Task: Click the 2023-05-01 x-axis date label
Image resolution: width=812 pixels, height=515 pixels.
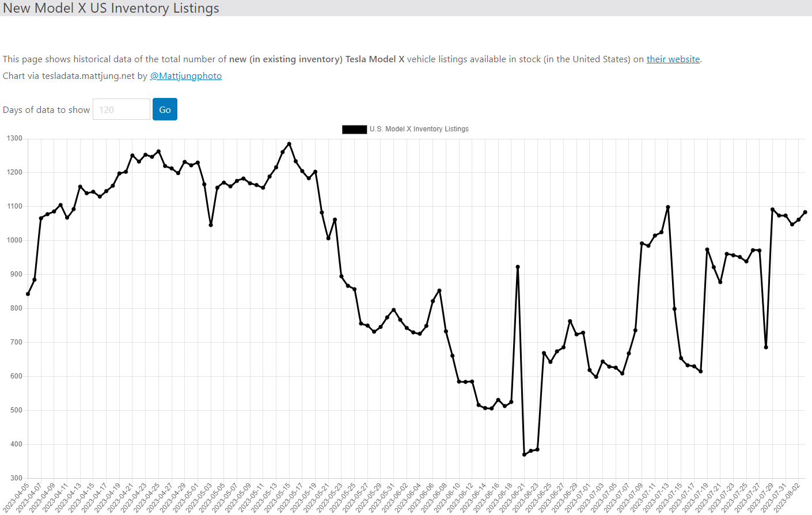Action: [x=185, y=498]
